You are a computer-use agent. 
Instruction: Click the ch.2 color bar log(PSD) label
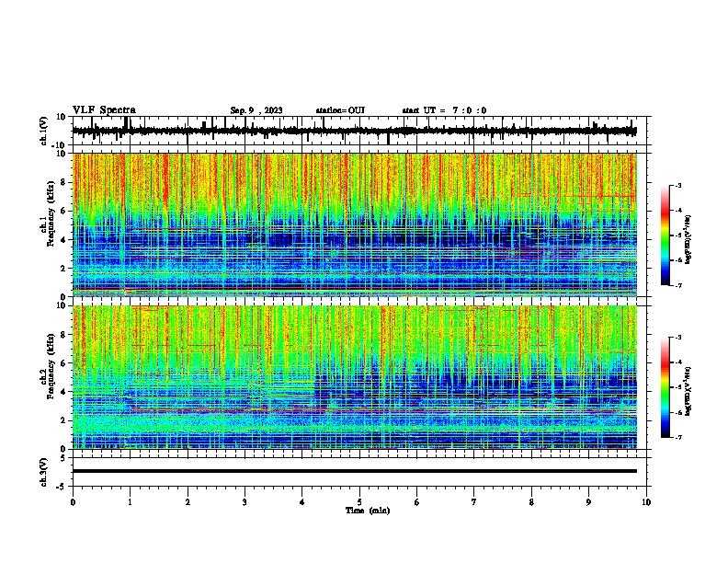688,391
